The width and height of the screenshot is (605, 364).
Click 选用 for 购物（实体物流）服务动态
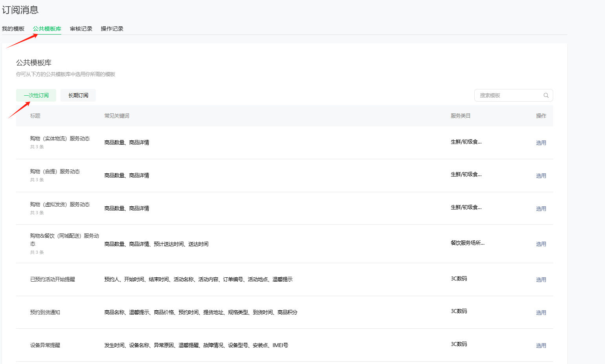541,143
